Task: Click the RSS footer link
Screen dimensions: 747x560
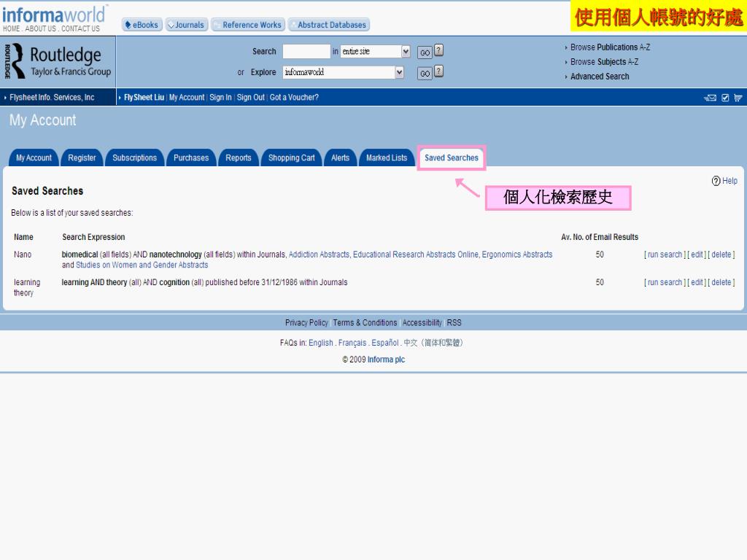Action: point(454,322)
